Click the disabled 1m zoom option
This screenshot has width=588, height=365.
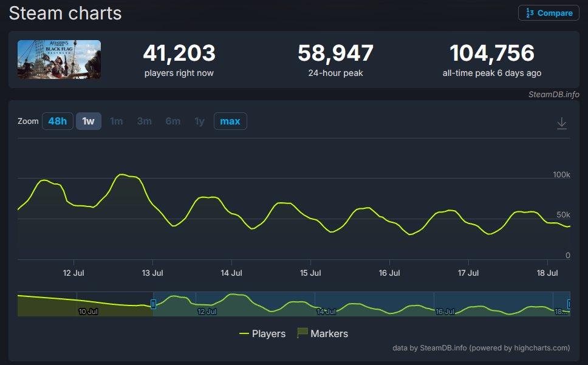pos(116,121)
